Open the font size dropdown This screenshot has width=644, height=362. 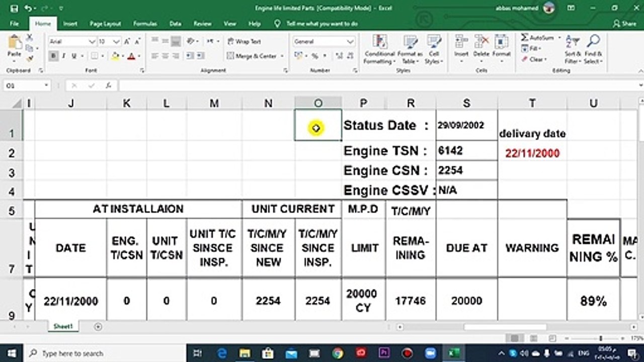pyautogui.click(x=117, y=42)
